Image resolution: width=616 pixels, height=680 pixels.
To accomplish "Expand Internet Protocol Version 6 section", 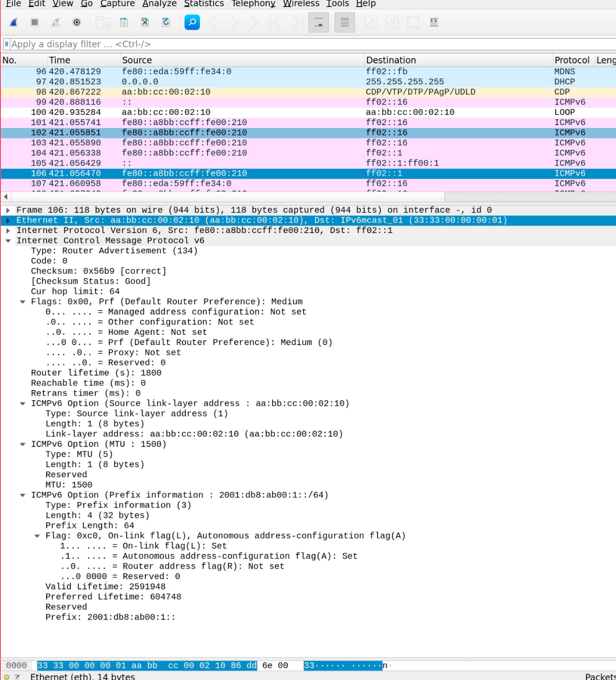I will [x=8, y=231].
